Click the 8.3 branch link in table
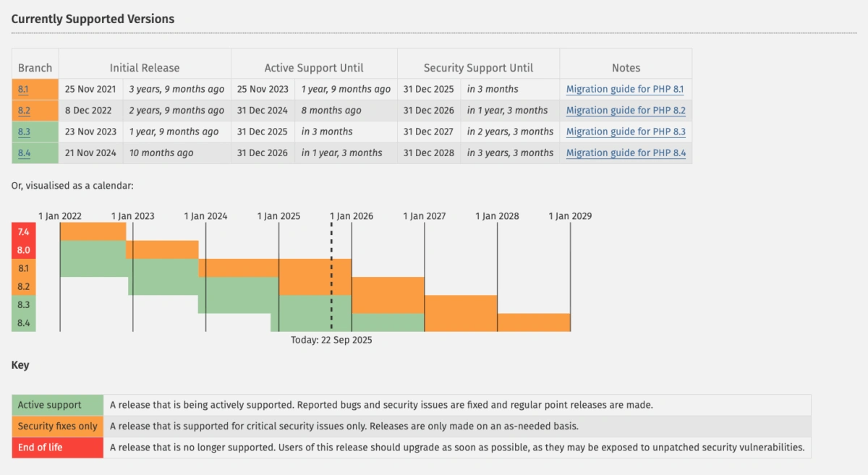The image size is (868, 475). pyautogui.click(x=24, y=132)
